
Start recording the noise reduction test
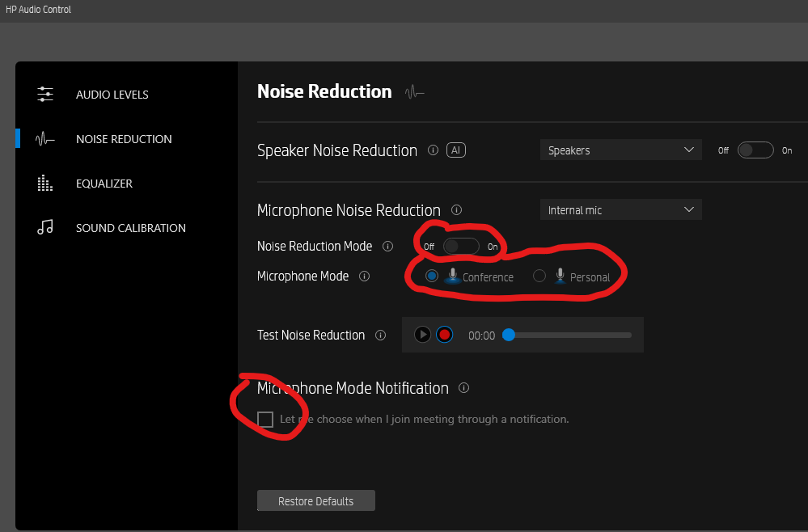[444, 335]
